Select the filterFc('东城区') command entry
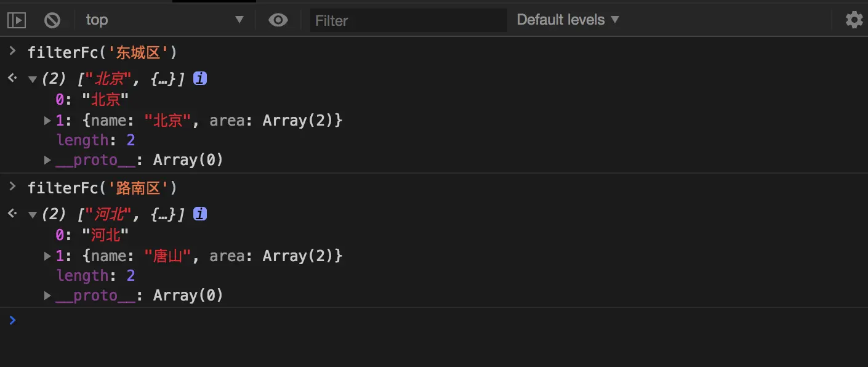Viewport: 868px width, 367px height. pyautogui.click(x=102, y=52)
